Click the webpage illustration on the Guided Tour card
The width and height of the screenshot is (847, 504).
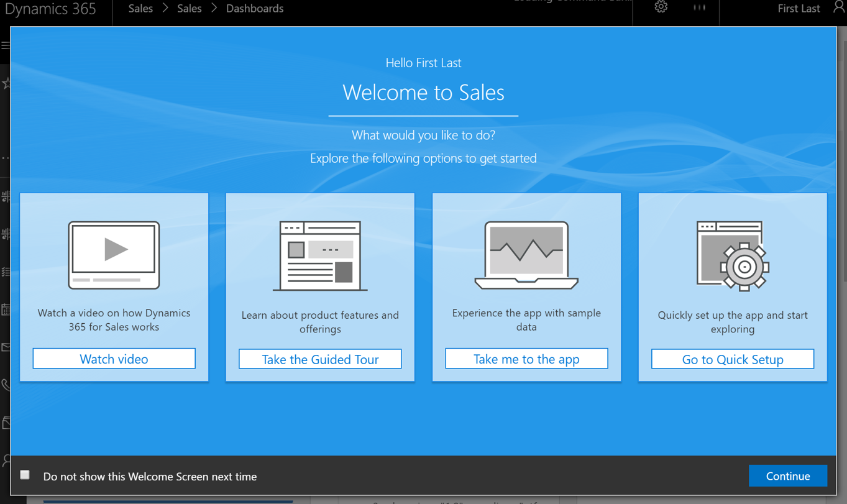320,255
